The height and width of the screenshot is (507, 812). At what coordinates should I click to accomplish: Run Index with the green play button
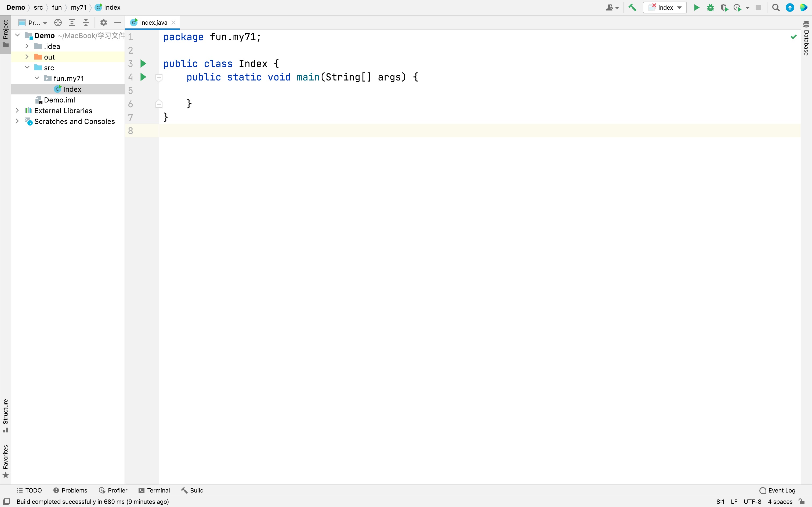[696, 8]
